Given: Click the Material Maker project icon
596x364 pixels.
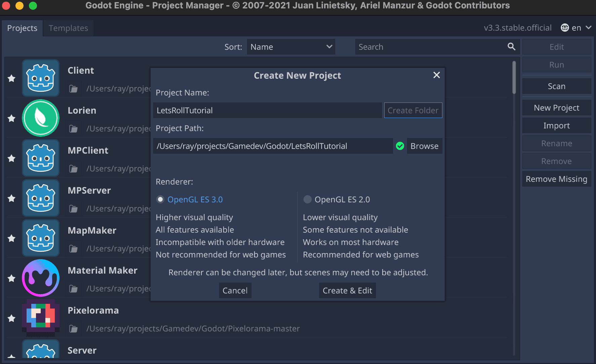Looking at the screenshot, I should pos(41,278).
